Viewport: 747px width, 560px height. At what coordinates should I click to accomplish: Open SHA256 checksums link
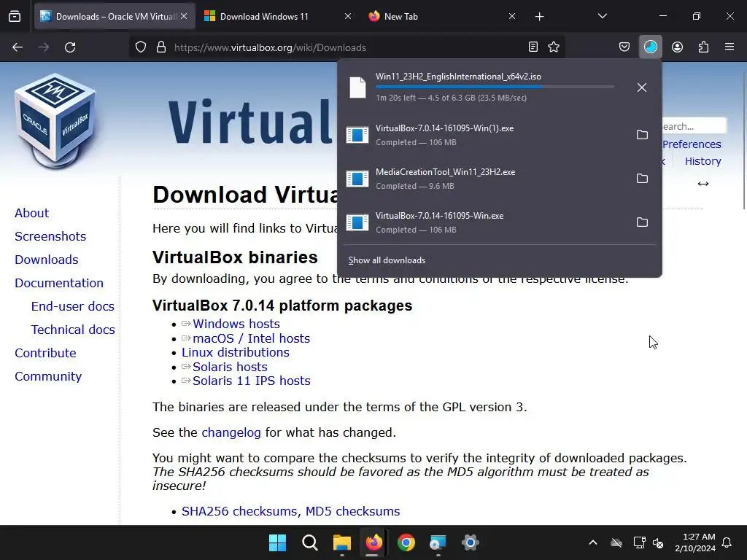pyautogui.click(x=239, y=511)
